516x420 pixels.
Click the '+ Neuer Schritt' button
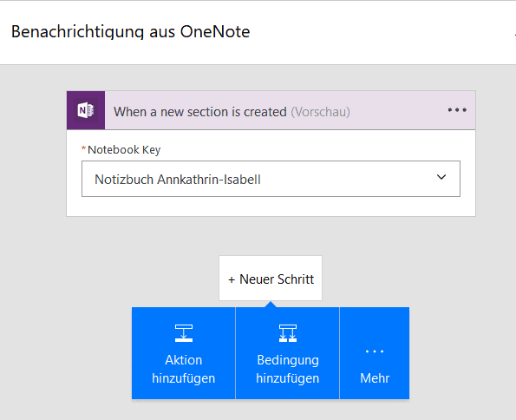pos(271,279)
